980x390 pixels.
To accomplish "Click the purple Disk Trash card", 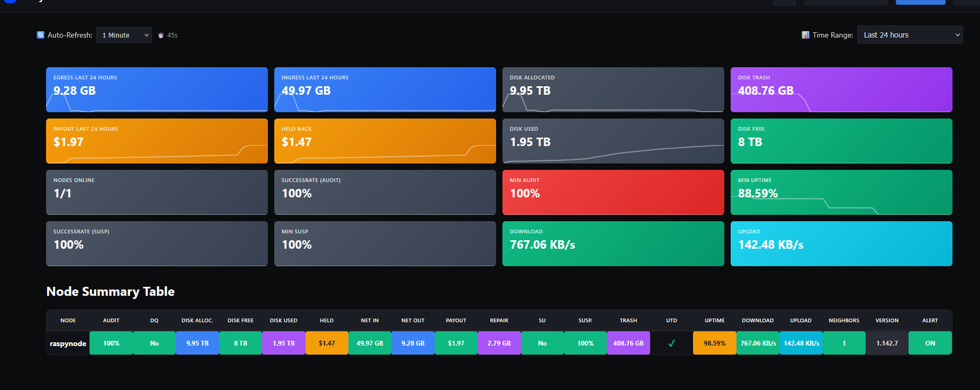I will point(841,89).
